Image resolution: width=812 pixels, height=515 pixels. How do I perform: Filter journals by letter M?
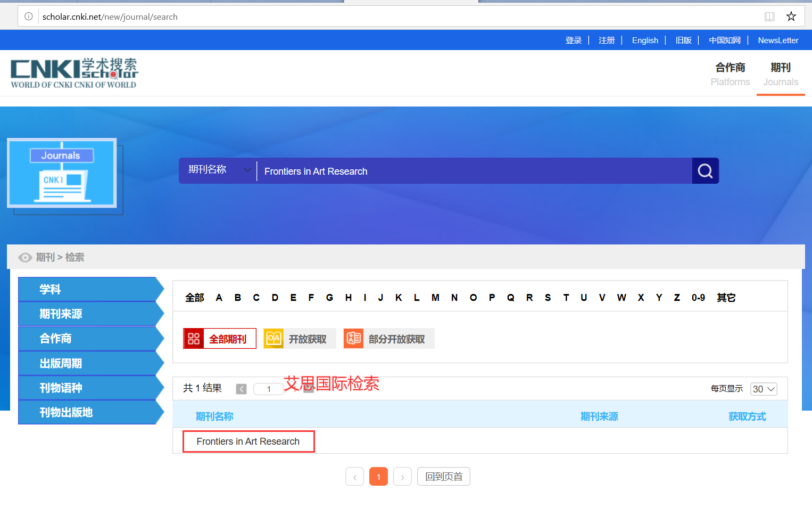[435, 298]
